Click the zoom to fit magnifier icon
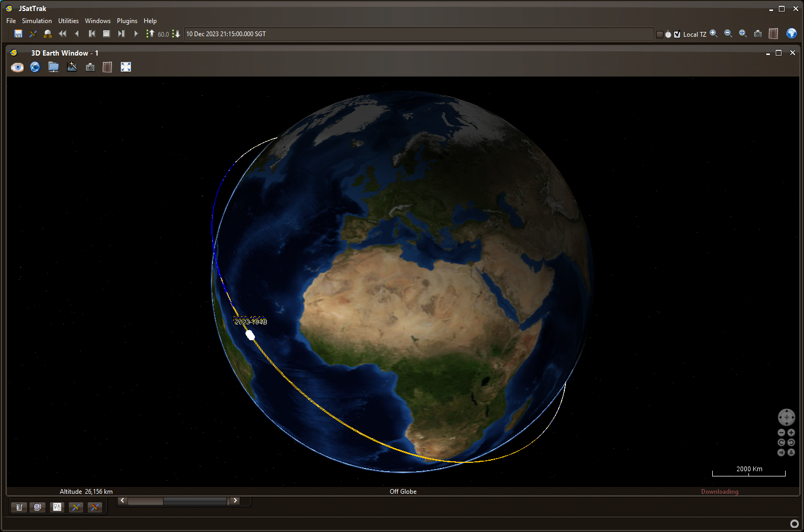 click(x=743, y=34)
